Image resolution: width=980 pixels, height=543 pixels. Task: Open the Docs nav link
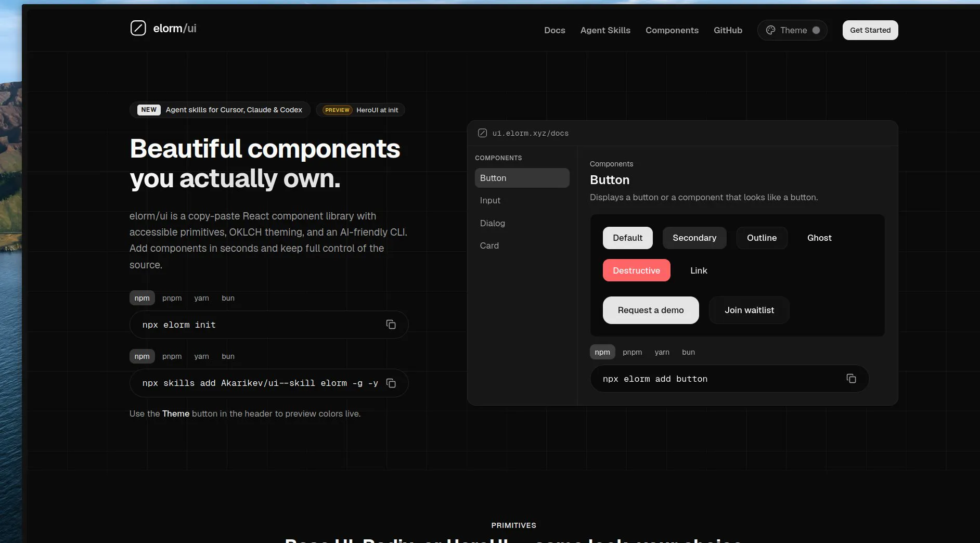click(x=555, y=30)
